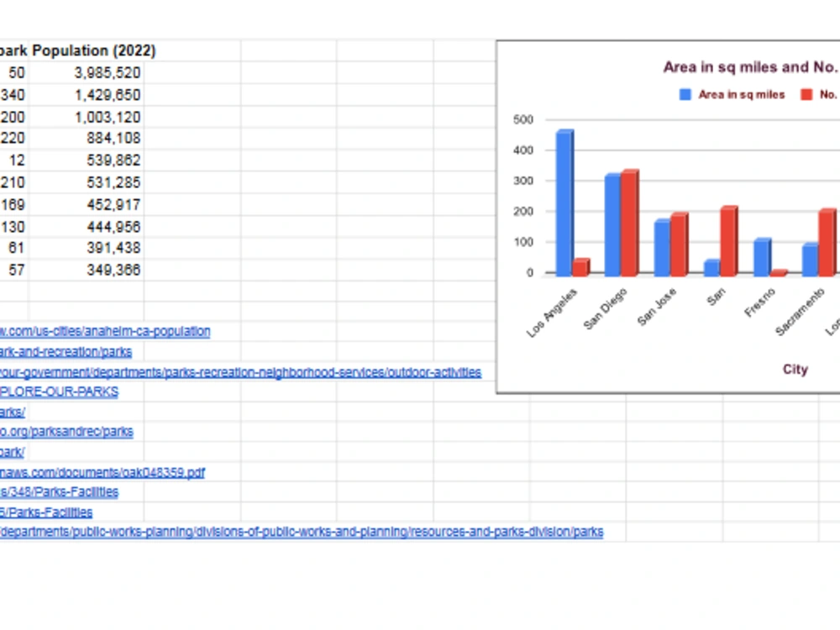The width and height of the screenshot is (840, 630).
Task: Click the San Diego axis label
Action: tap(606, 309)
